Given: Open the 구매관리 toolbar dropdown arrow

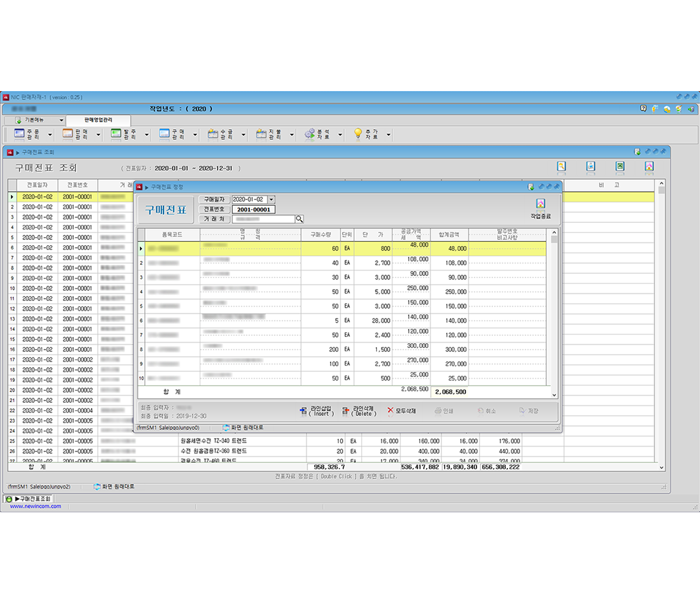Looking at the screenshot, I should click(196, 135).
